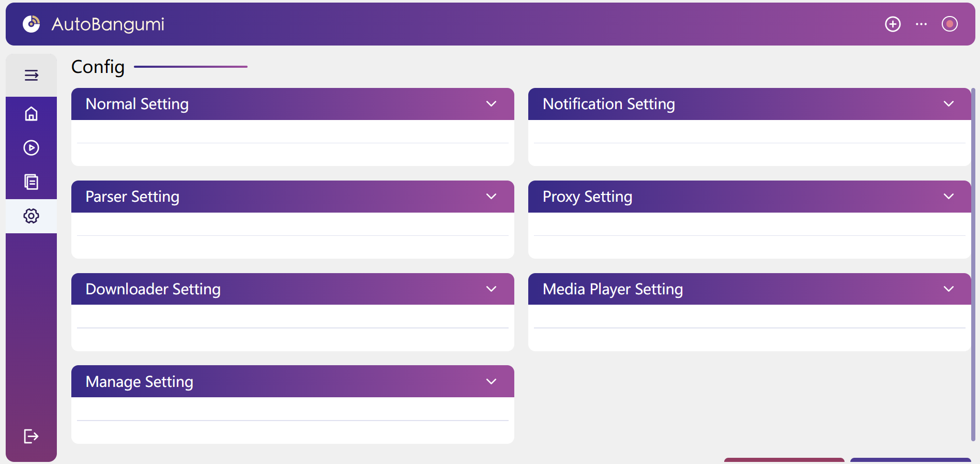Viewport: 980px width, 464px height.
Task: Toggle the sidebar collapse icon
Action: 31,76
